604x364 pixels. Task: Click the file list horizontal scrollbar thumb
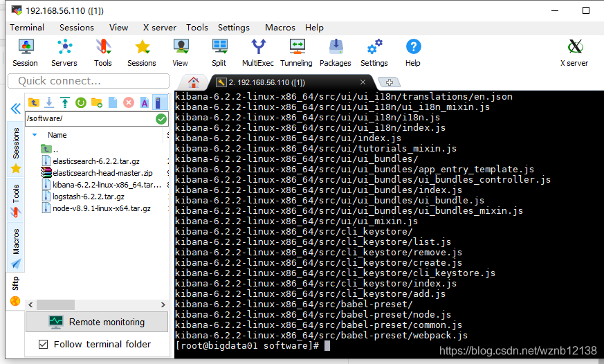pos(55,304)
